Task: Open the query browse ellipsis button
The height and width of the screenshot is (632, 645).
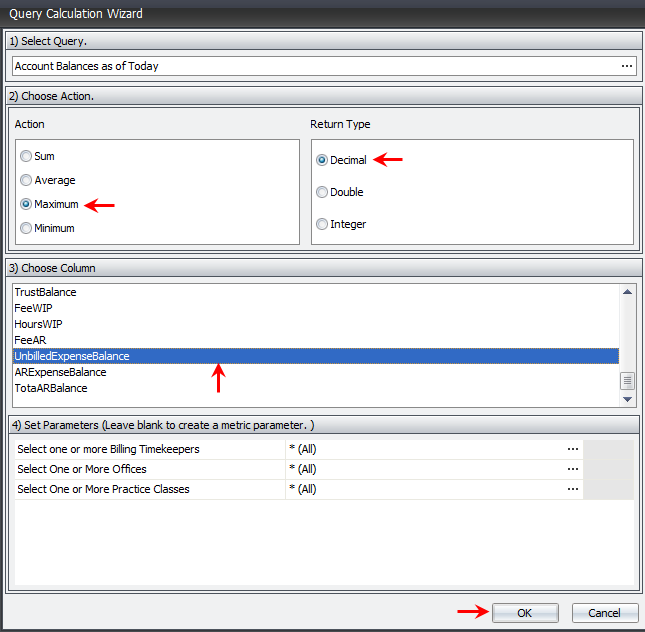Action: pyautogui.click(x=627, y=66)
